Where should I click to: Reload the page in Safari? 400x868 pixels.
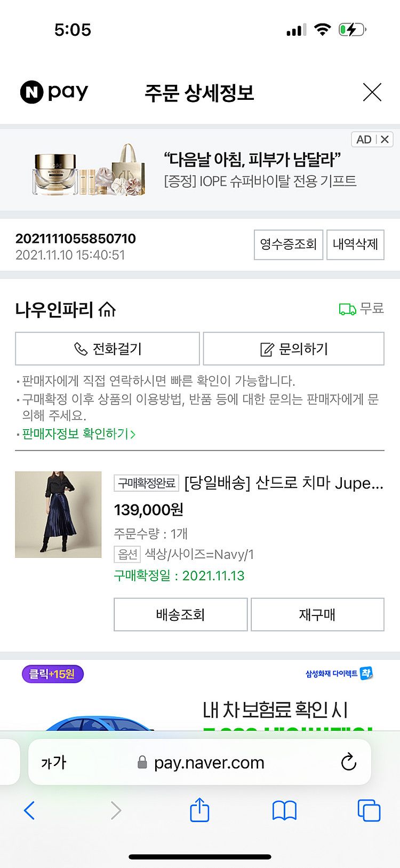[348, 762]
